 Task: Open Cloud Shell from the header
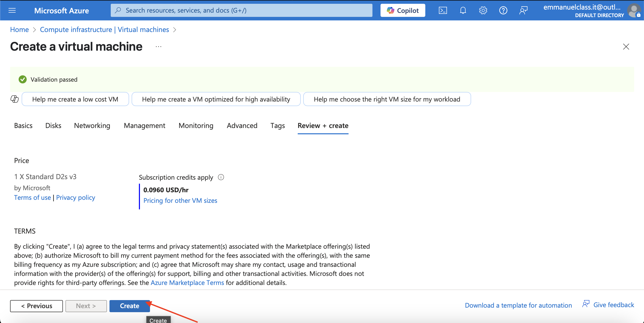click(x=443, y=10)
